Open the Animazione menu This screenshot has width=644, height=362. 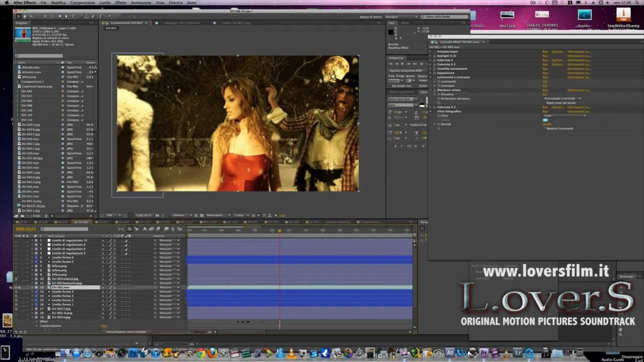coord(141,3)
